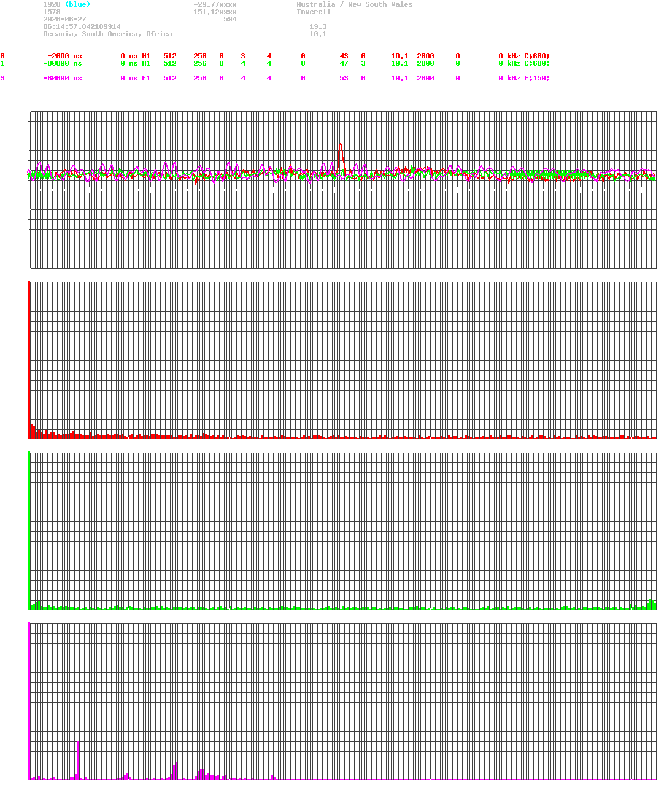Click the green channel filter "C;600;"
Image resolution: width=672 pixels, height=794 pixels.
(x=537, y=63)
